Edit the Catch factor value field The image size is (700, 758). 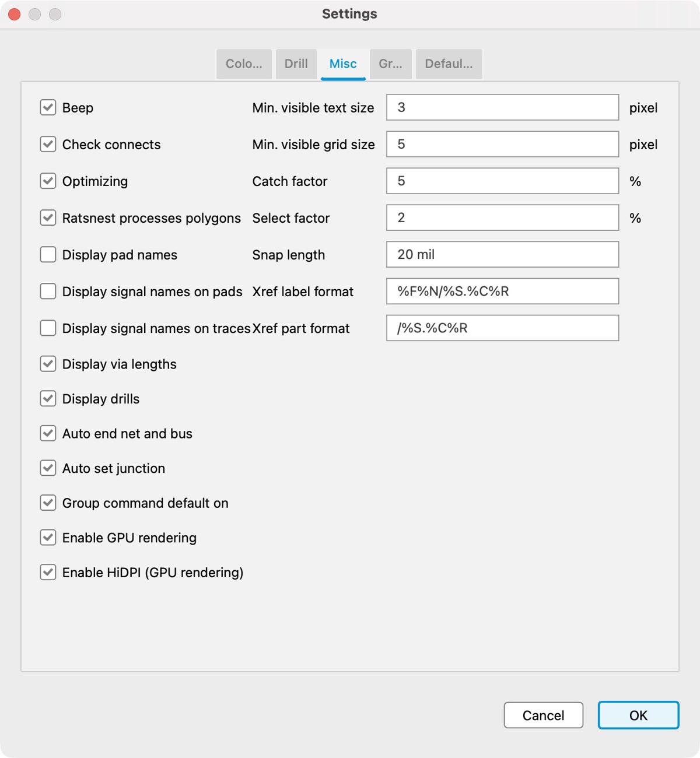click(502, 181)
